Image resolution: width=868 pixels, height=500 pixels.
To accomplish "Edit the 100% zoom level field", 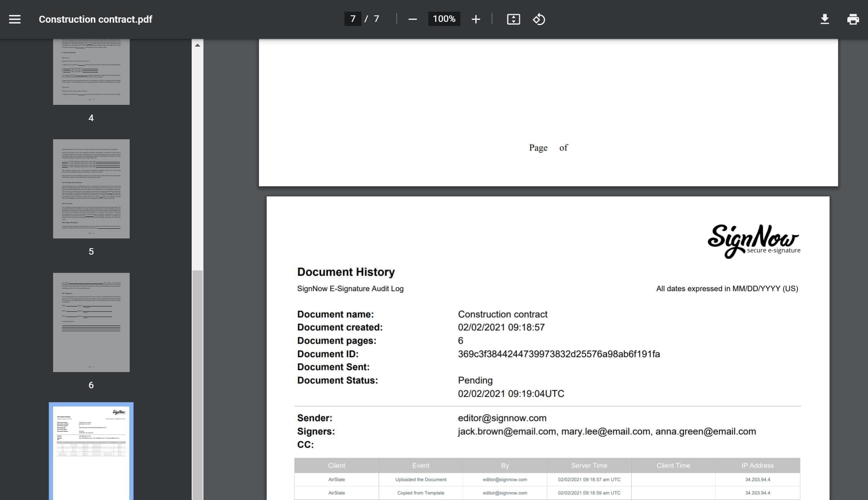I will tap(444, 19).
